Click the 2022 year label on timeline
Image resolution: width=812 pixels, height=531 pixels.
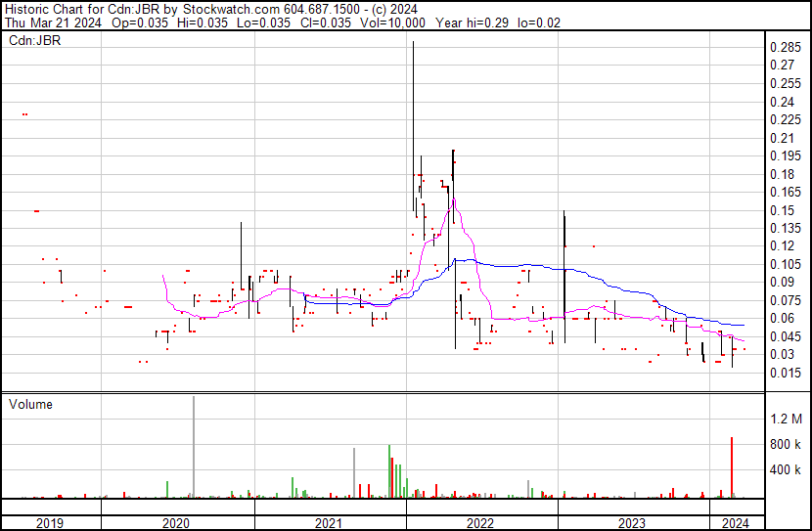point(480,523)
